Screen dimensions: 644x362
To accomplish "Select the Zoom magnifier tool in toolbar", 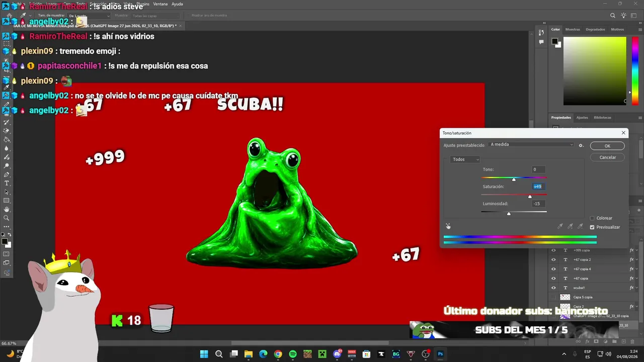I will tap(7, 218).
